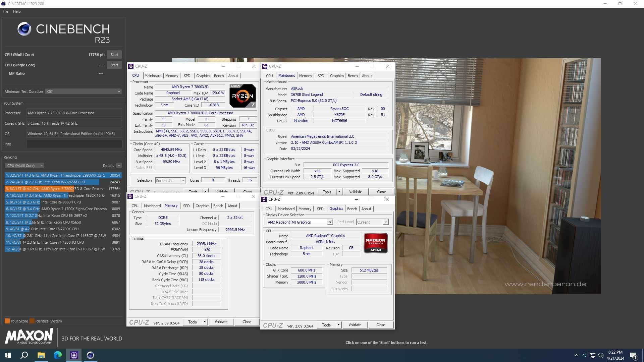This screenshot has width=644, height=362.
Task: Open Perf Level dropdown
Action: click(372, 222)
